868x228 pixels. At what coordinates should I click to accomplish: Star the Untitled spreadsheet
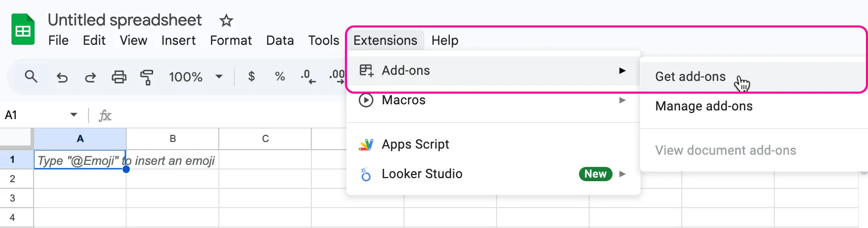(x=226, y=21)
